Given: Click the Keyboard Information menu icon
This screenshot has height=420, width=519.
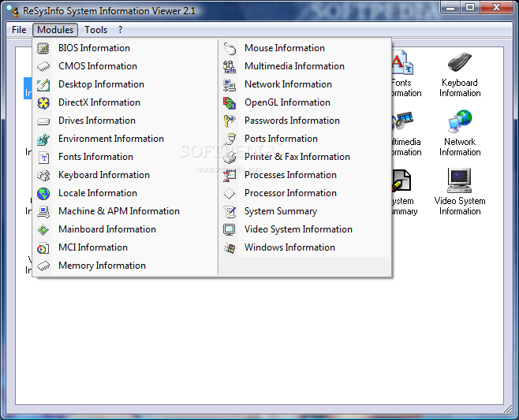Looking at the screenshot, I should [43, 175].
